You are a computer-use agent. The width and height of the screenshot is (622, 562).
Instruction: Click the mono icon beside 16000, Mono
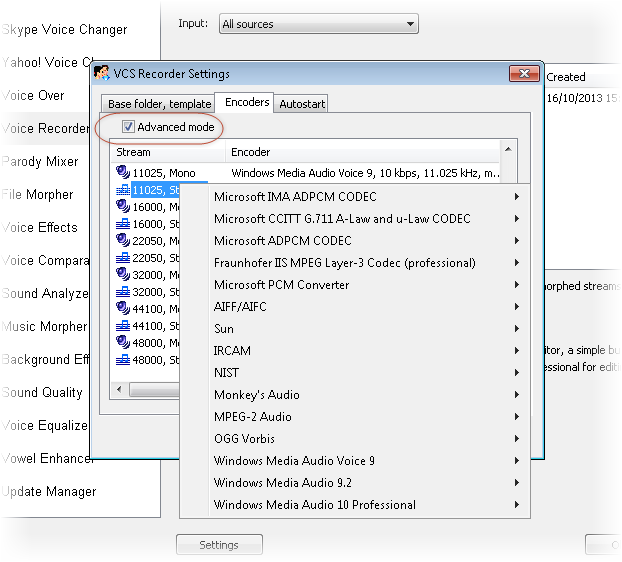pyautogui.click(x=123, y=206)
